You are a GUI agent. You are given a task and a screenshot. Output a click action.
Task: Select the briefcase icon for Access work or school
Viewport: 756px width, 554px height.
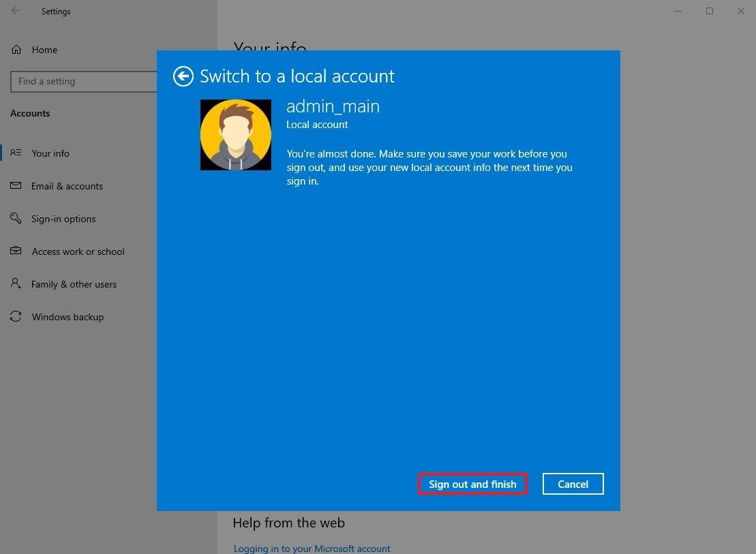(x=16, y=251)
